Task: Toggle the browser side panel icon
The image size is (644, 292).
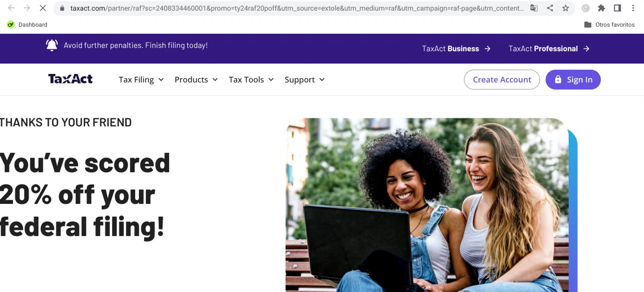Action: pos(617,8)
